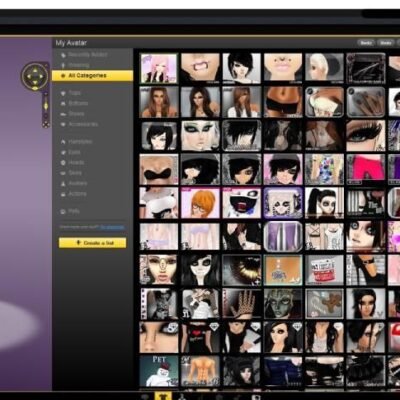Viewport: 400px width, 400px height.
Task: Select the pink-haired avatar thumbnail
Action: 159,69
